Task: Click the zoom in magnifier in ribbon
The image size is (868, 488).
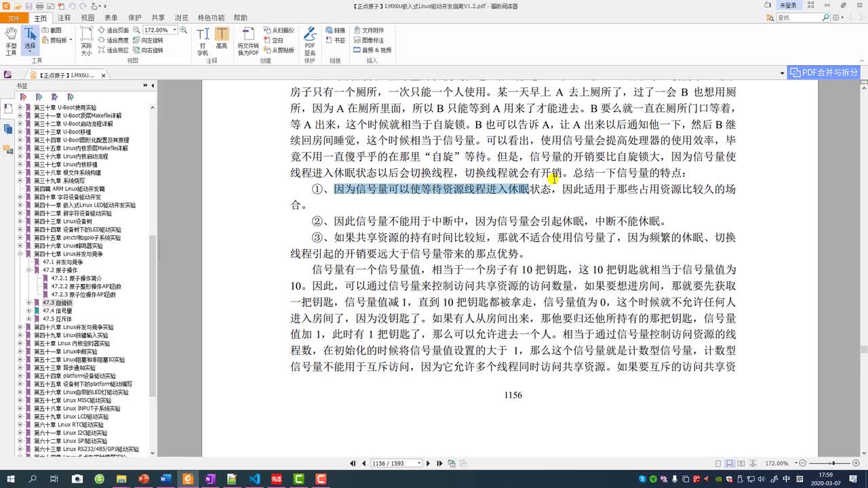Action: pyautogui.click(x=184, y=30)
